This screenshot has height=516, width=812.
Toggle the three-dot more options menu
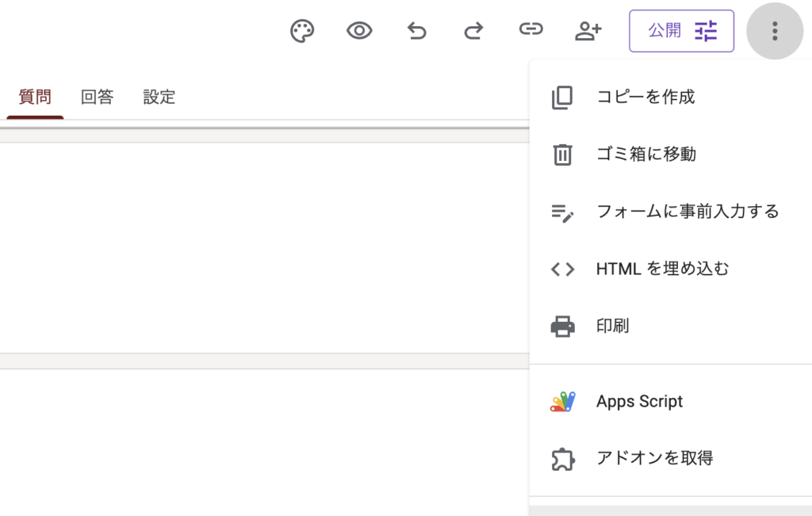(775, 31)
